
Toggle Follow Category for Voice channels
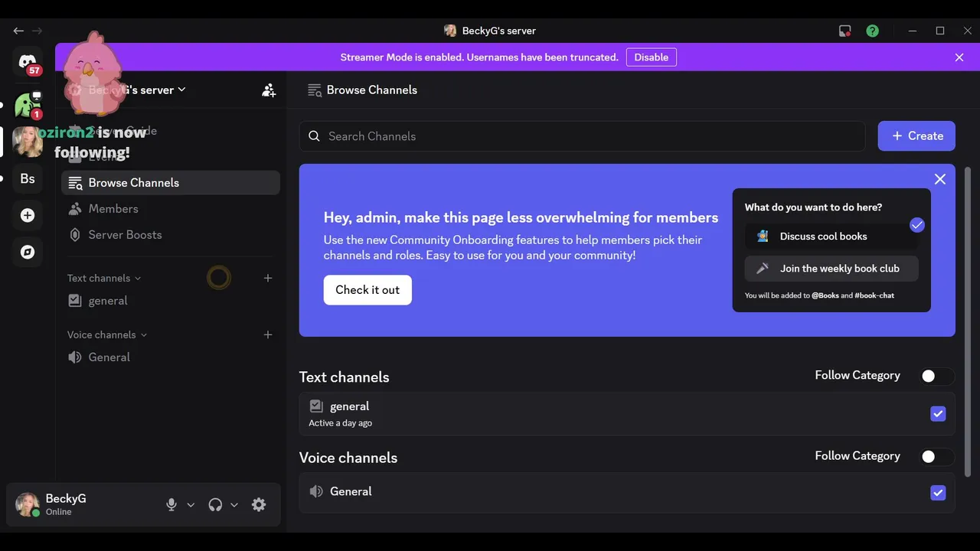click(x=937, y=456)
